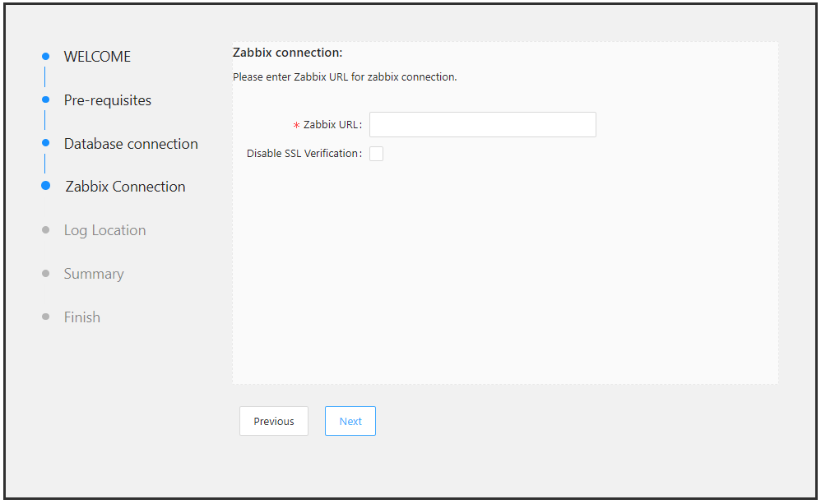The image size is (821, 504).
Task: Click the Summary step dot
Action: point(45,273)
